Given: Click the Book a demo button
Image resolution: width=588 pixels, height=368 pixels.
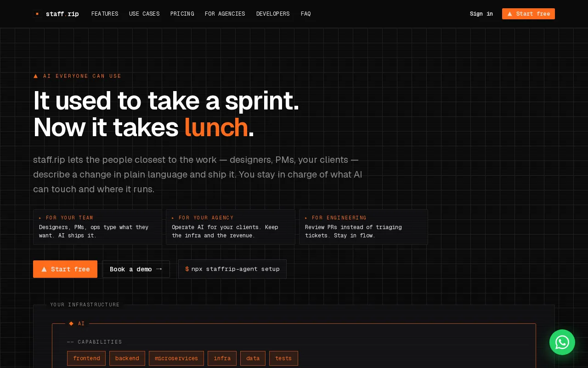Looking at the screenshot, I should [x=136, y=269].
